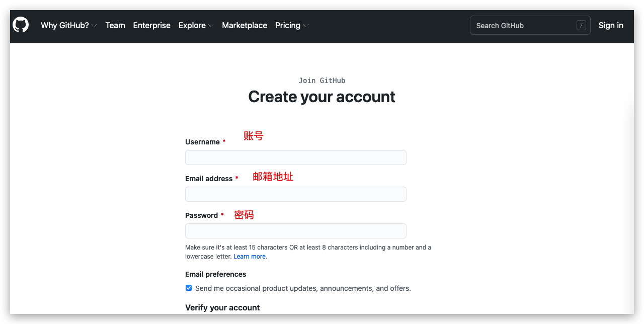
Task: Select the Team menu item
Action: point(115,25)
